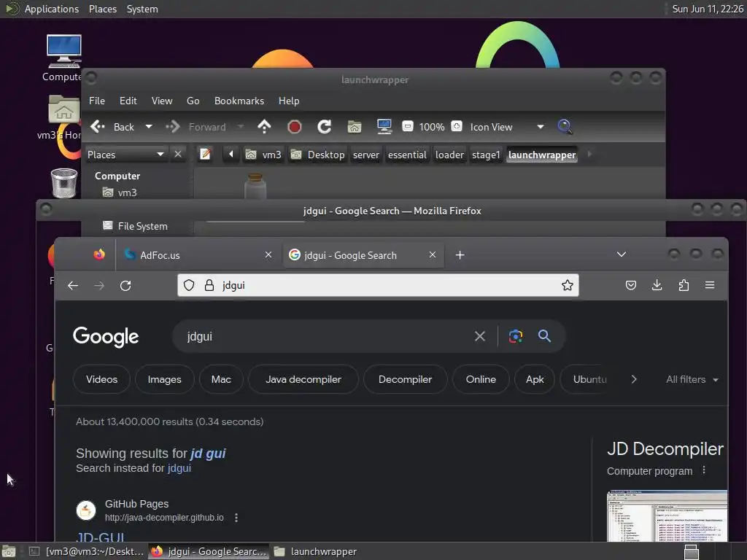Viewport: 747px width, 560px height.
Task: Reload the launchwrapper folder view
Action: pyautogui.click(x=325, y=127)
